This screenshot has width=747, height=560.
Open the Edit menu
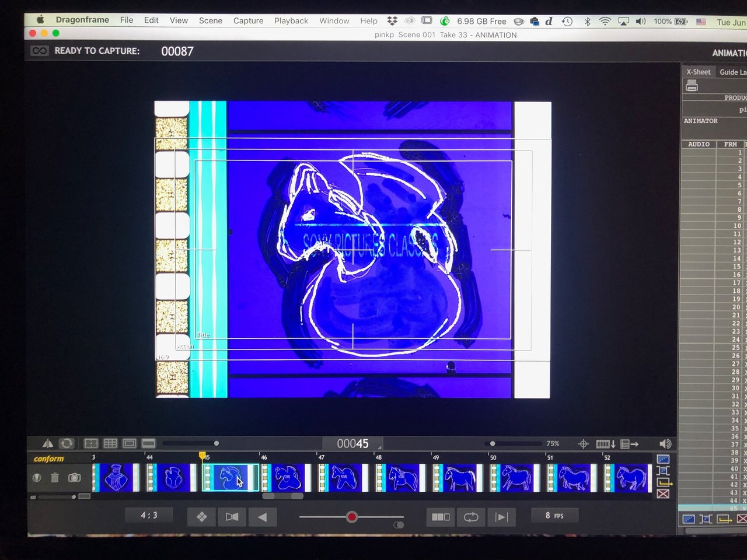pyautogui.click(x=151, y=20)
